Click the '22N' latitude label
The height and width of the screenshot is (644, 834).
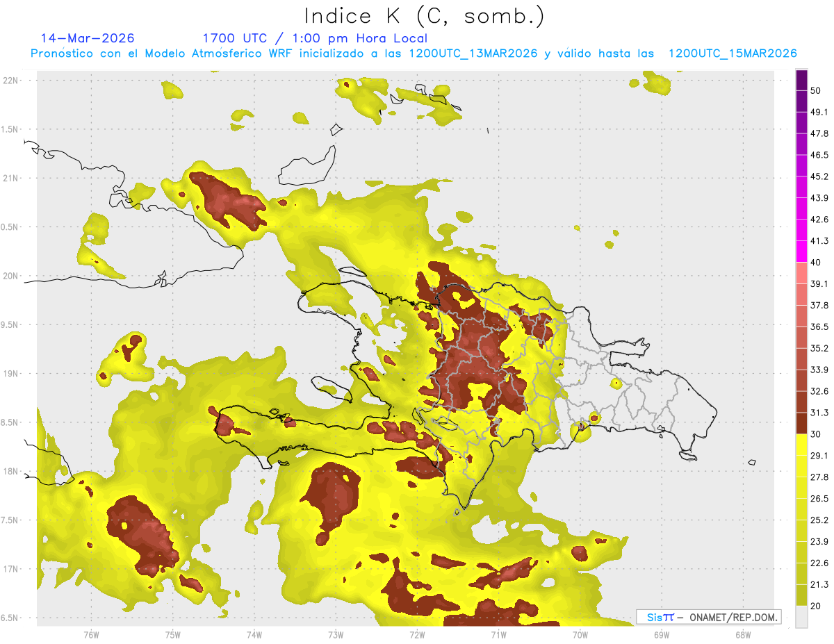pos(10,80)
